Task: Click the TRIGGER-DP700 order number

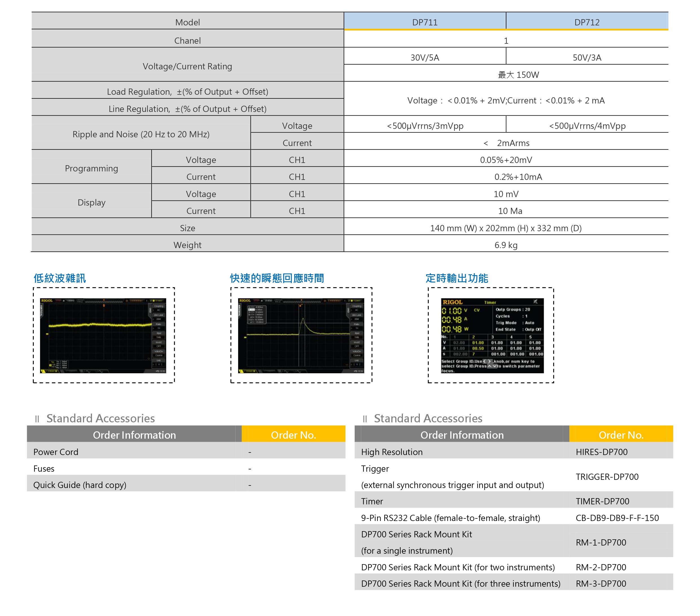Action: tap(607, 477)
